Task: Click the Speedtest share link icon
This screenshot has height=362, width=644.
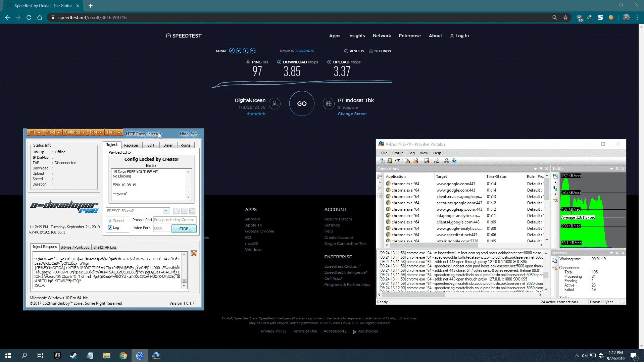Action: (232, 51)
